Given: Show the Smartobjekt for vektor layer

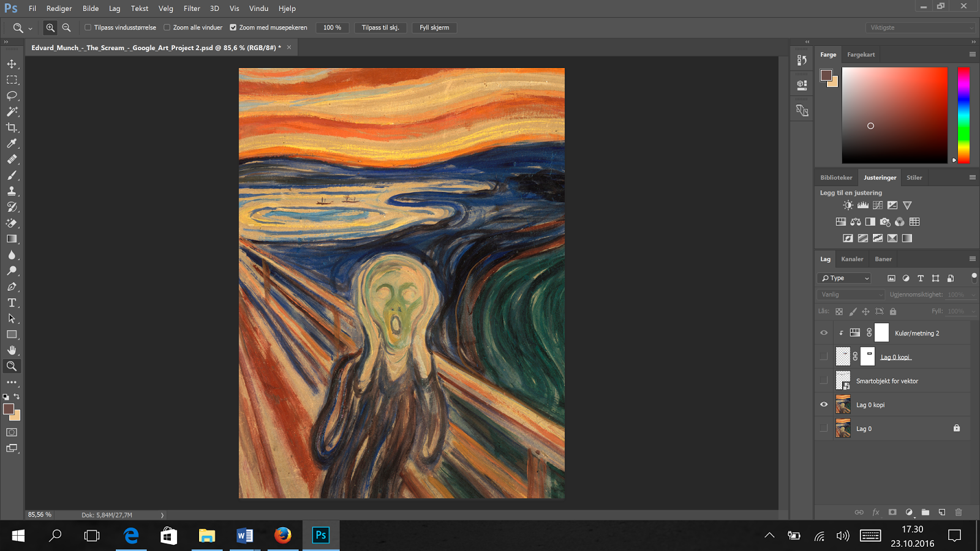Looking at the screenshot, I should [x=824, y=381].
